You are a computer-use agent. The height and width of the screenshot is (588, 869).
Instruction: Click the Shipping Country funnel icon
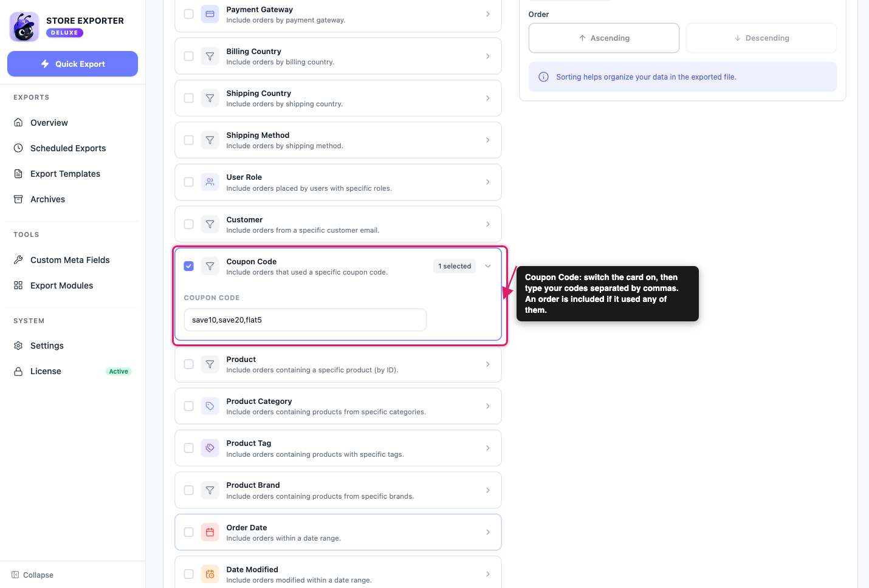pyautogui.click(x=210, y=98)
